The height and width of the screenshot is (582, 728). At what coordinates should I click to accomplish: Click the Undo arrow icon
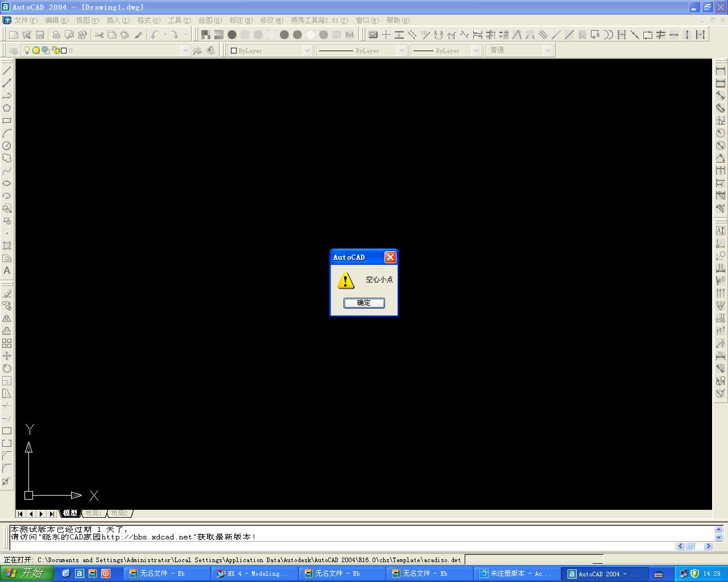coord(155,35)
